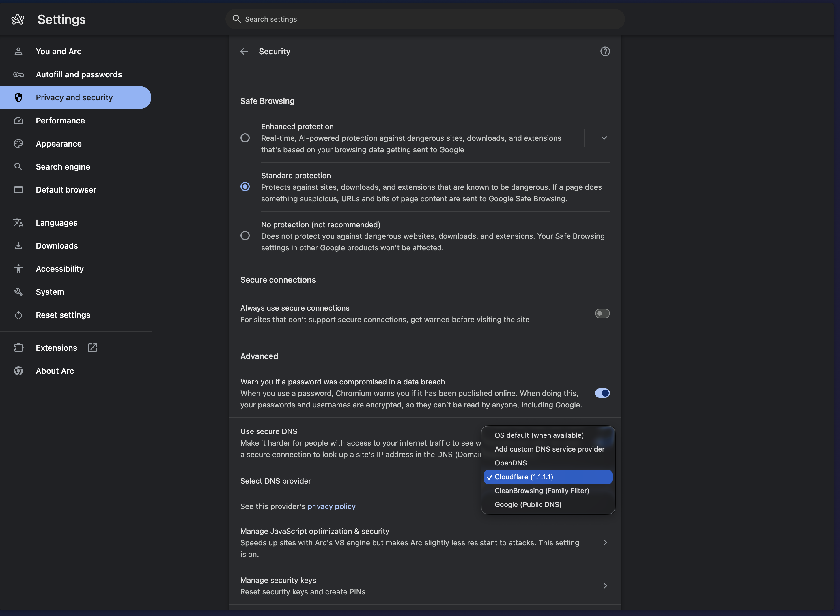Click the Accessibility person icon
Screen dimensions: 840x616
click(18, 269)
